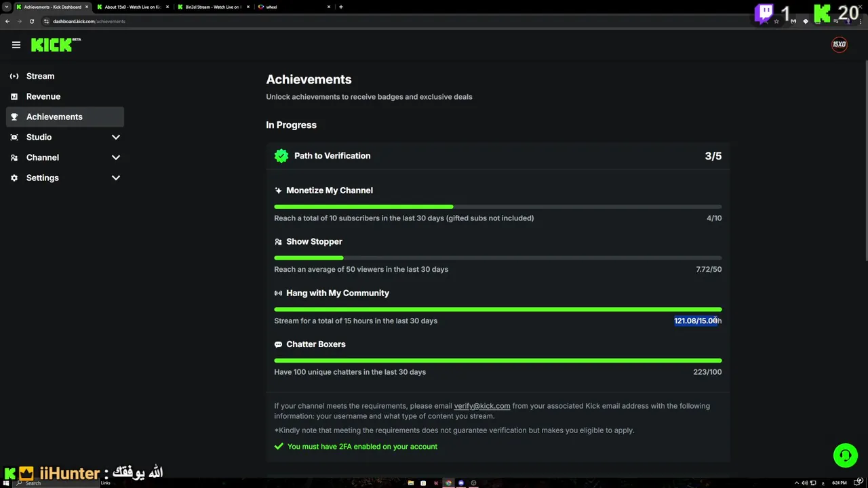This screenshot has width=868, height=488.
Task: Open the browser three-dot menu
Action: [862, 21]
